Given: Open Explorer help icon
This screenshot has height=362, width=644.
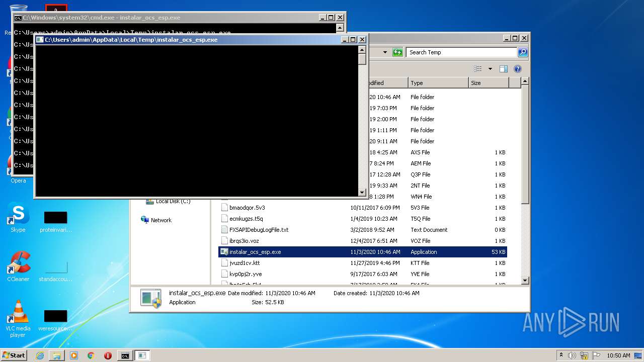Looking at the screenshot, I should click(x=518, y=69).
